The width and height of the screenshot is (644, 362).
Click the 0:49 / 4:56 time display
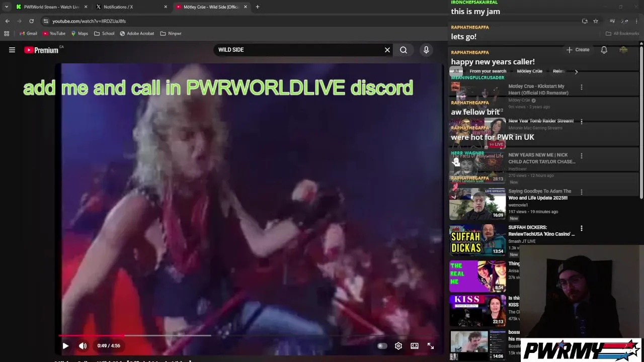[109, 346]
